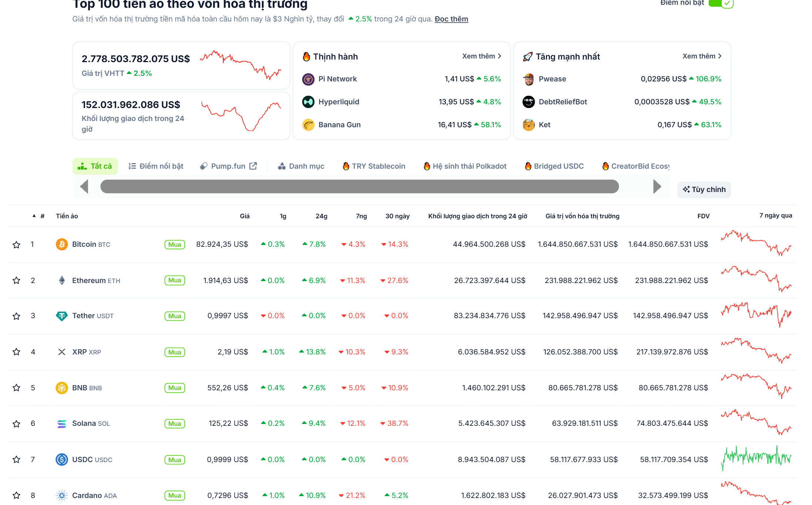Toggle the Điểm nổi bật switch off
The height and width of the screenshot is (505, 812).
721,3
